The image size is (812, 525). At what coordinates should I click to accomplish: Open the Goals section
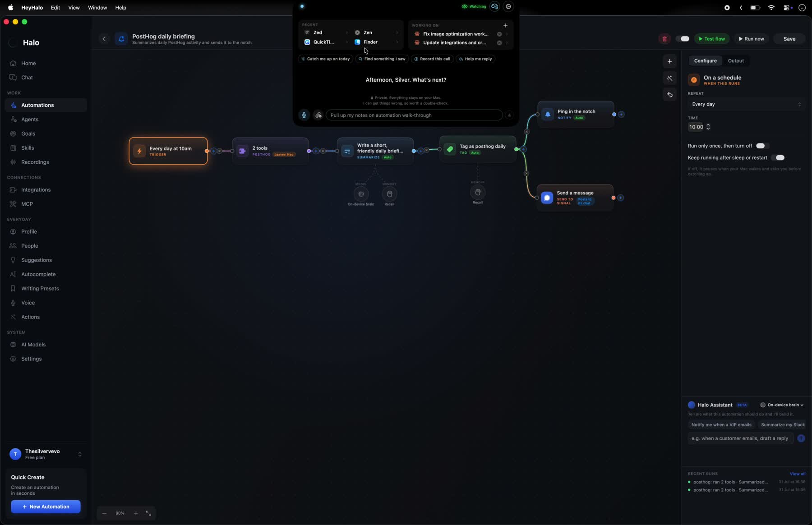pos(28,134)
